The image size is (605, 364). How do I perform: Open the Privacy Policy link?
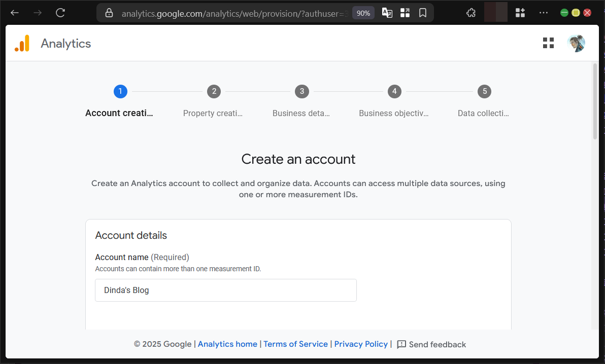361,344
